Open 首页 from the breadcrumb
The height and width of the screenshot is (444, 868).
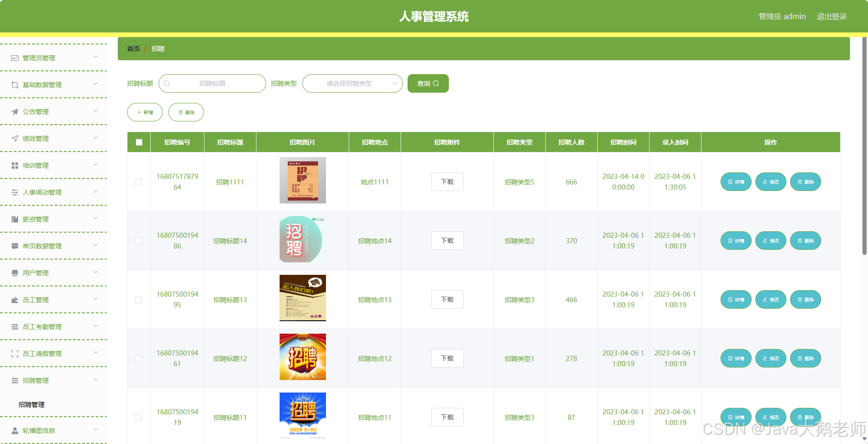(x=133, y=48)
